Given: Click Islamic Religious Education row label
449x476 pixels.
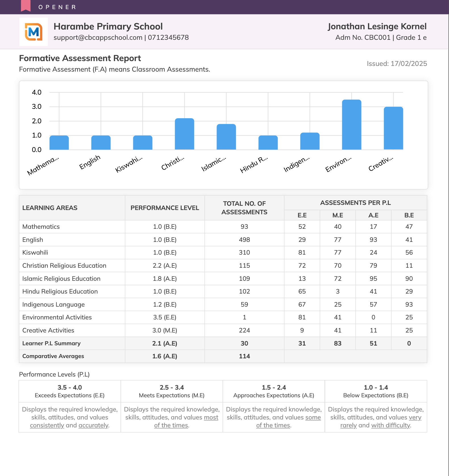Looking at the screenshot, I should [61, 278].
